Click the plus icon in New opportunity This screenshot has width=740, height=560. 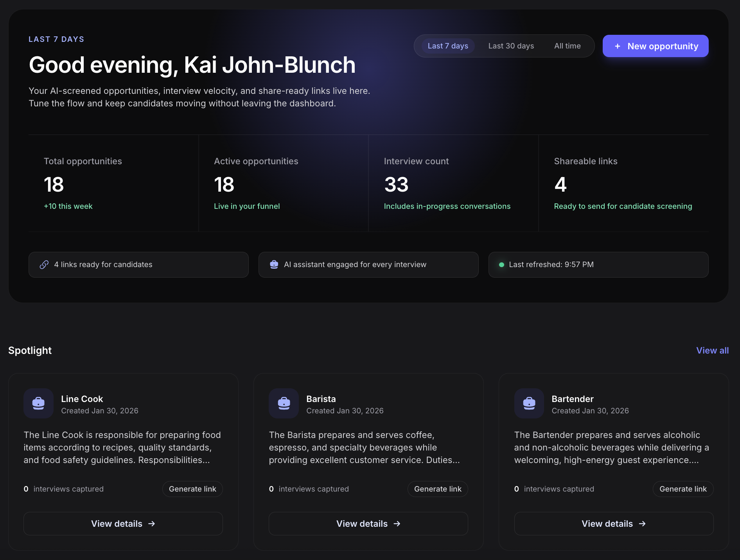pos(618,46)
